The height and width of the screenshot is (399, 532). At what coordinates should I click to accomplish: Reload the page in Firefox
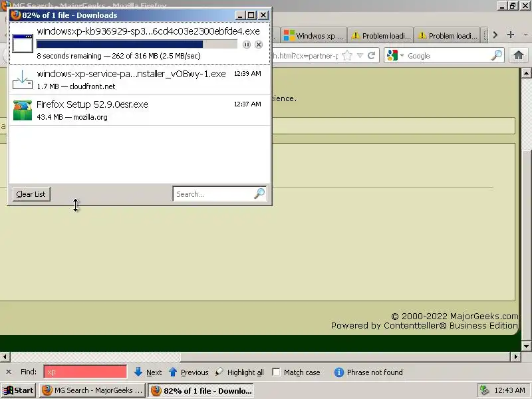click(372, 55)
